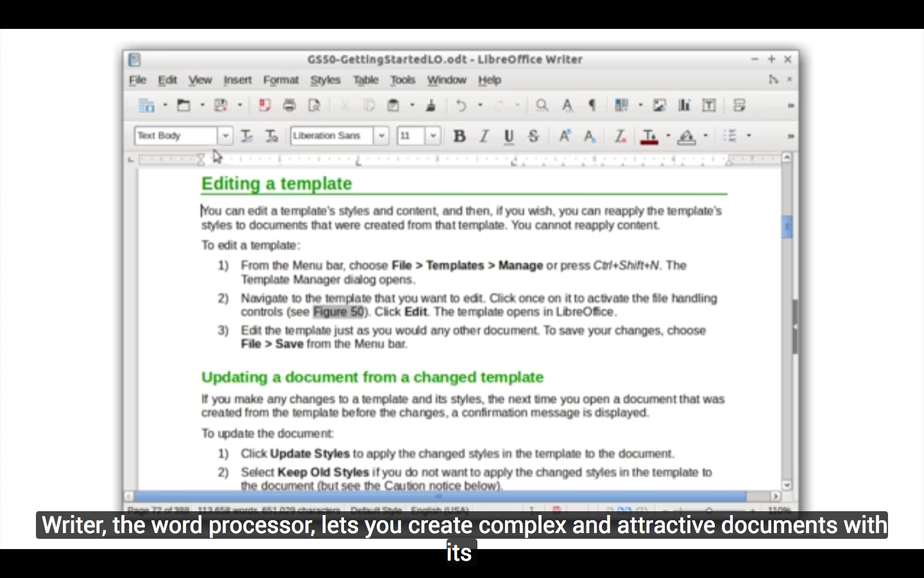The width and height of the screenshot is (924, 578).
Task: Click in the paragraph style name field
Action: pos(176,136)
